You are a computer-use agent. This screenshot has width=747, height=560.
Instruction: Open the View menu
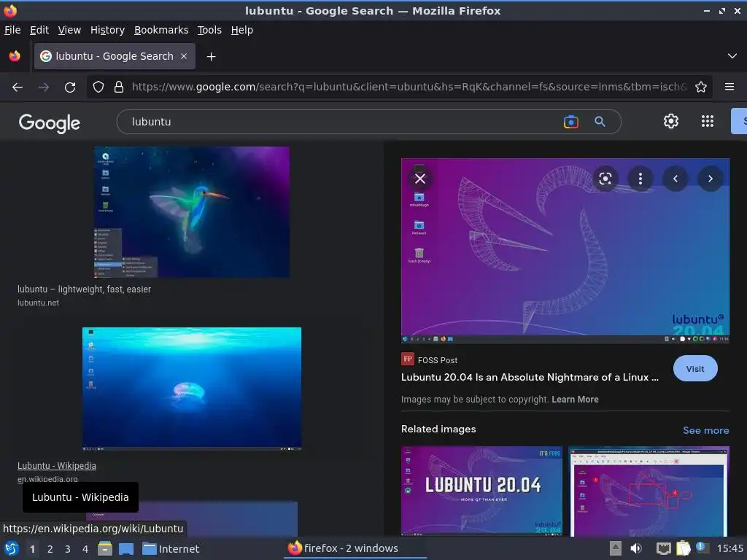(x=69, y=30)
